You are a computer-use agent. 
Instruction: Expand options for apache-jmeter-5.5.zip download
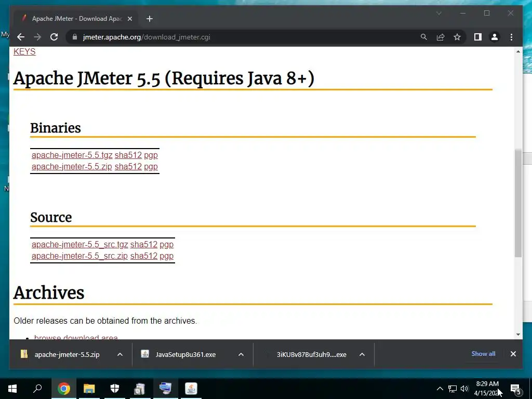coord(120,354)
